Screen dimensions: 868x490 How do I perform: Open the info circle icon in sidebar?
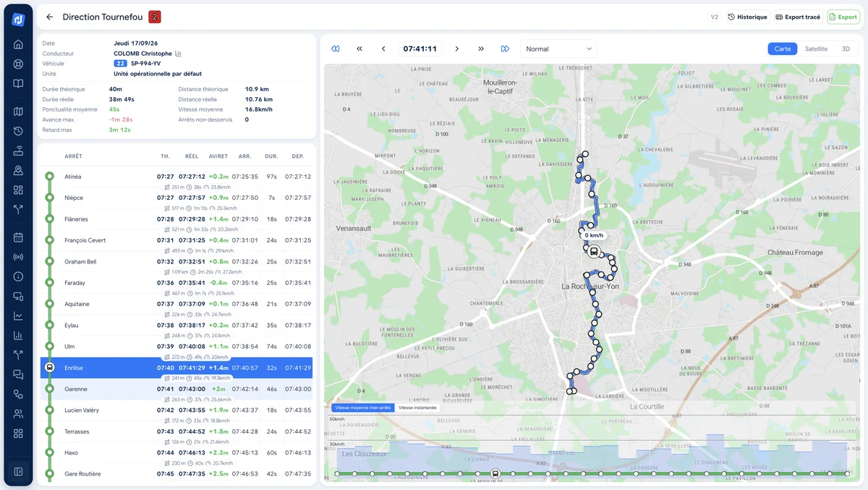click(18, 276)
